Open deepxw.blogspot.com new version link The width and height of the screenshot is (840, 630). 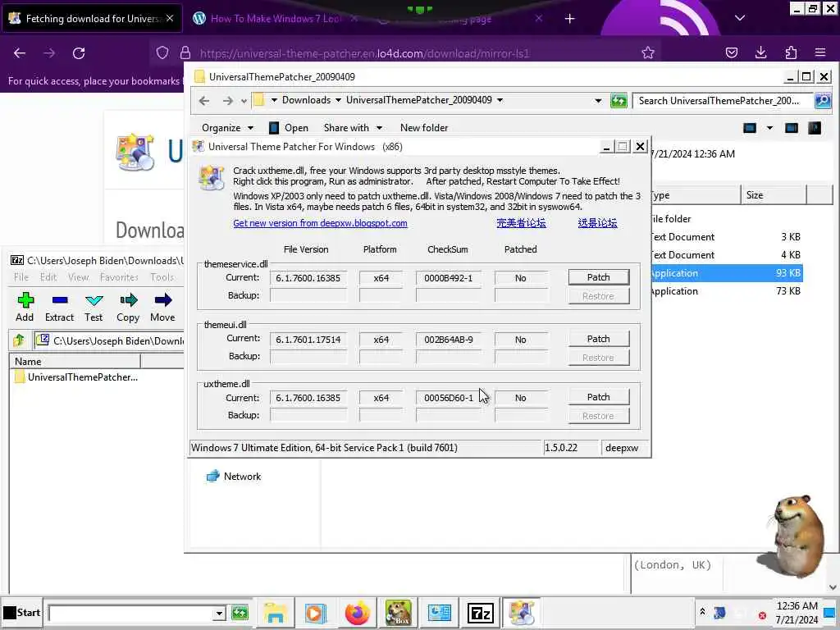point(320,223)
